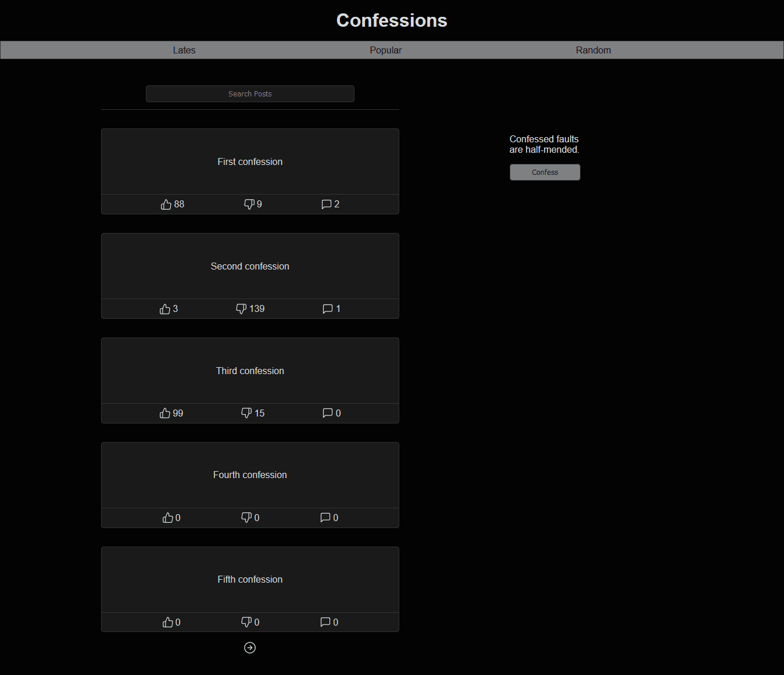The image size is (784, 675).
Task: Like the Fourth confession
Action: pyautogui.click(x=167, y=517)
